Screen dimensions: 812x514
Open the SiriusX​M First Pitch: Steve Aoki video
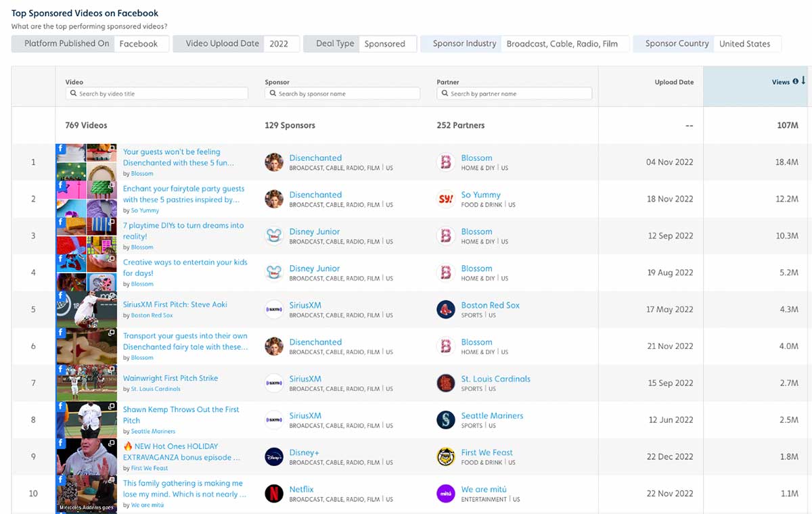(175, 304)
